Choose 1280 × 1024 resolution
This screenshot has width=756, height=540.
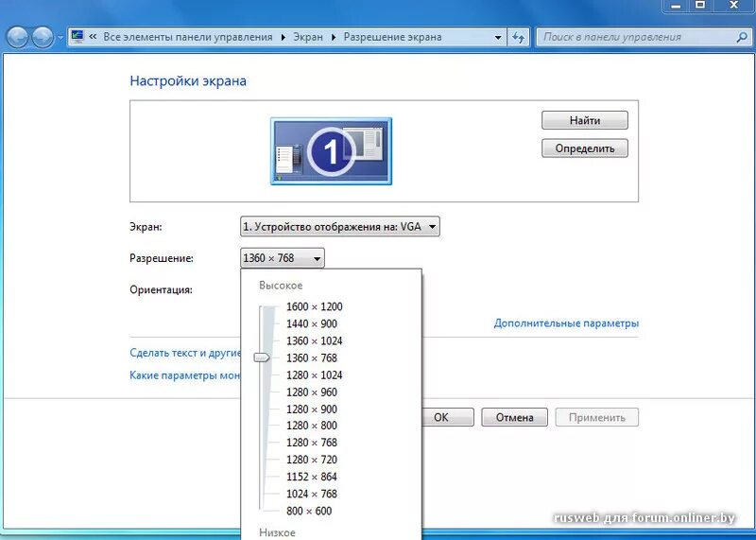(315, 375)
